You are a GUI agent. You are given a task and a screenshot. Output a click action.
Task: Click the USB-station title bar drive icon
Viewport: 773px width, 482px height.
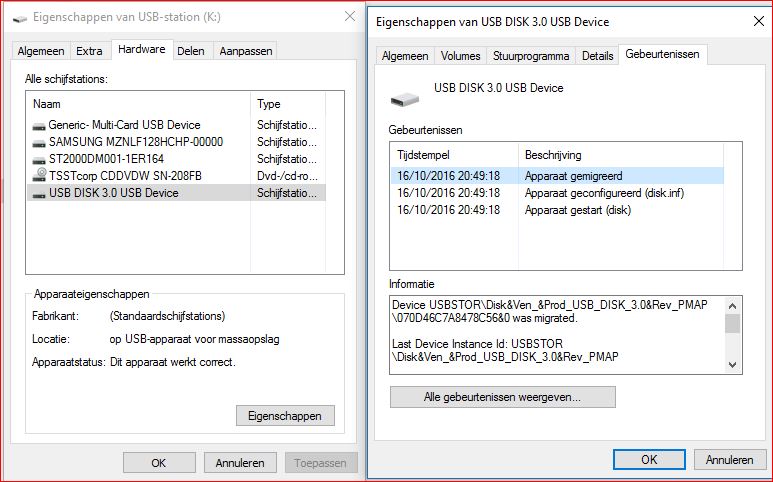tap(20, 17)
